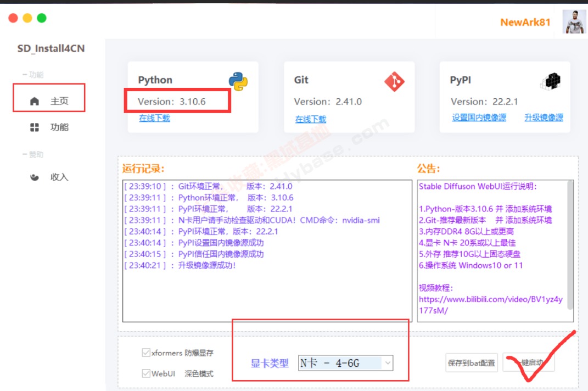
Task: Click the 运行记录 heading
Action: (143, 169)
